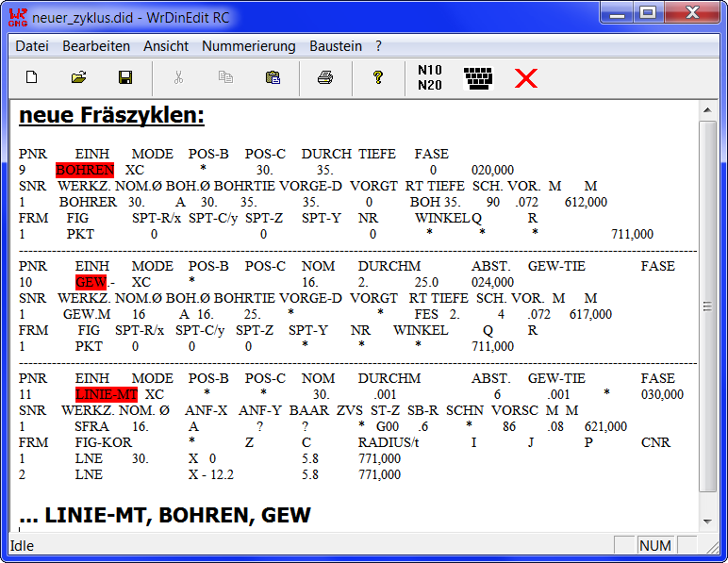Click the FES value in the GEW.M row

coord(426,315)
